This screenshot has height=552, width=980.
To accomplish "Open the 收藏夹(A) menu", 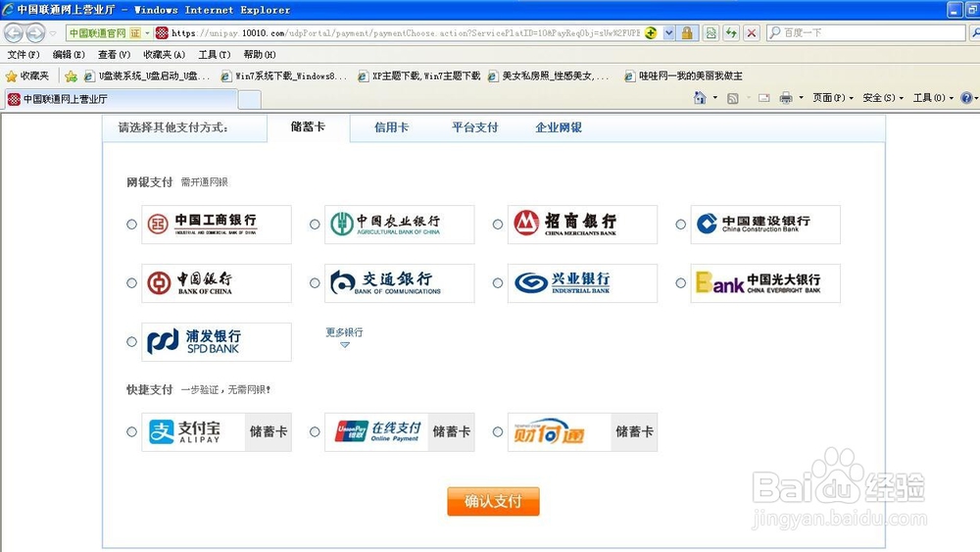I will pos(164,54).
